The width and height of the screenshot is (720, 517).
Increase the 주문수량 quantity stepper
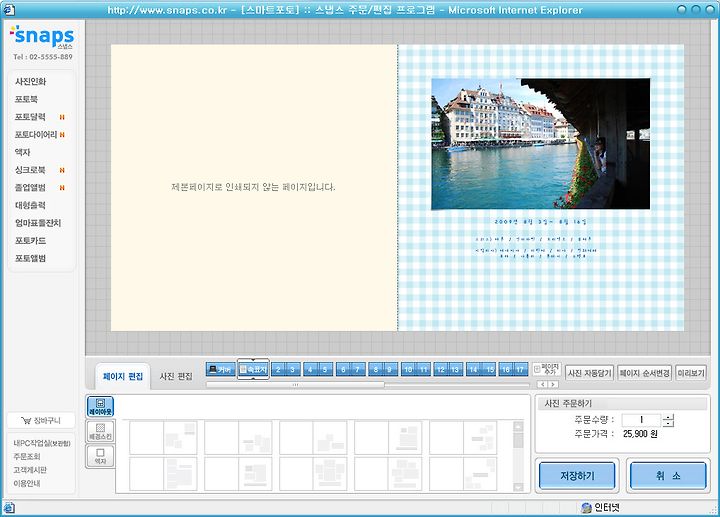click(x=669, y=416)
